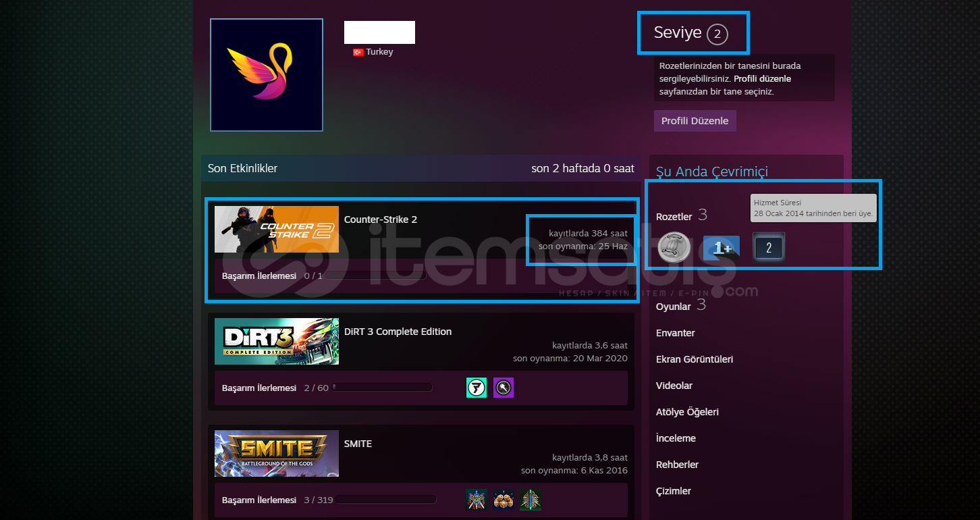Open the Ekran Görüntüleri link
Image resolution: width=980 pixels, height=520 pixels.
[695, 359]
